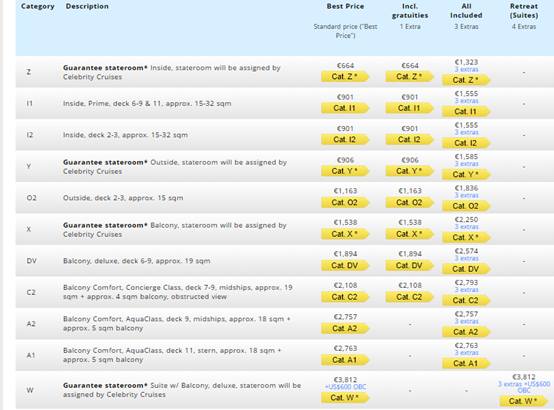554x410 pixels.
Task: Pick Cat. C2 in All Included column
Action: (x=466, y=300)
